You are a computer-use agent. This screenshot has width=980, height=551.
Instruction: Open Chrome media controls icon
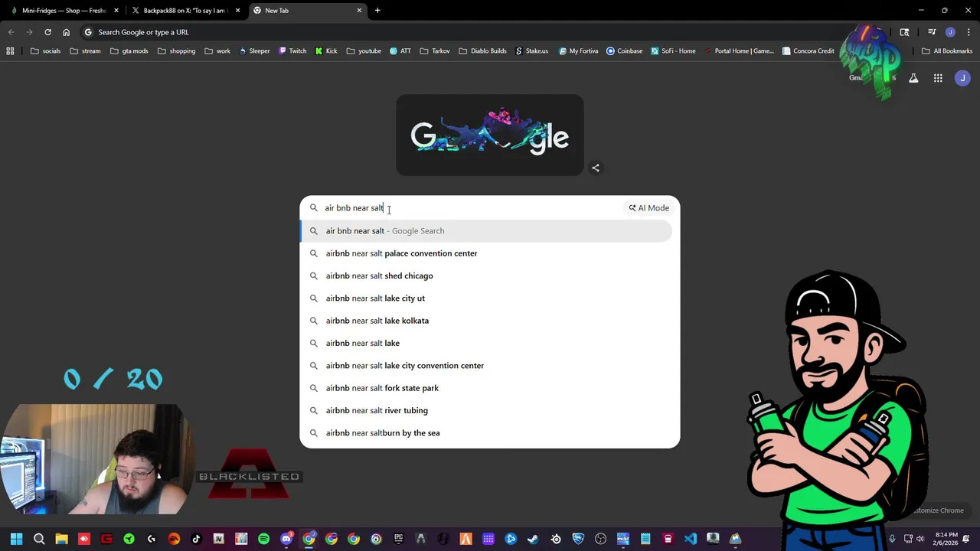coord(932,32)
